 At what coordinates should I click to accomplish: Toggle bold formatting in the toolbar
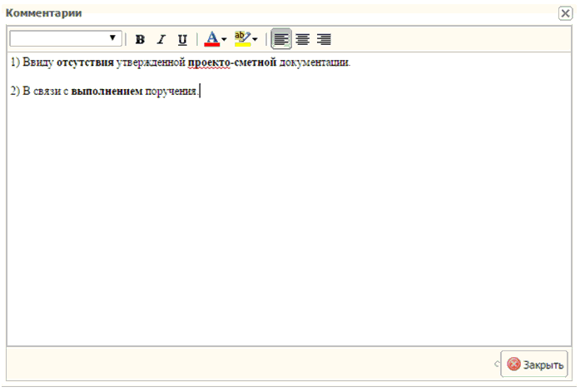coord(140,39)
